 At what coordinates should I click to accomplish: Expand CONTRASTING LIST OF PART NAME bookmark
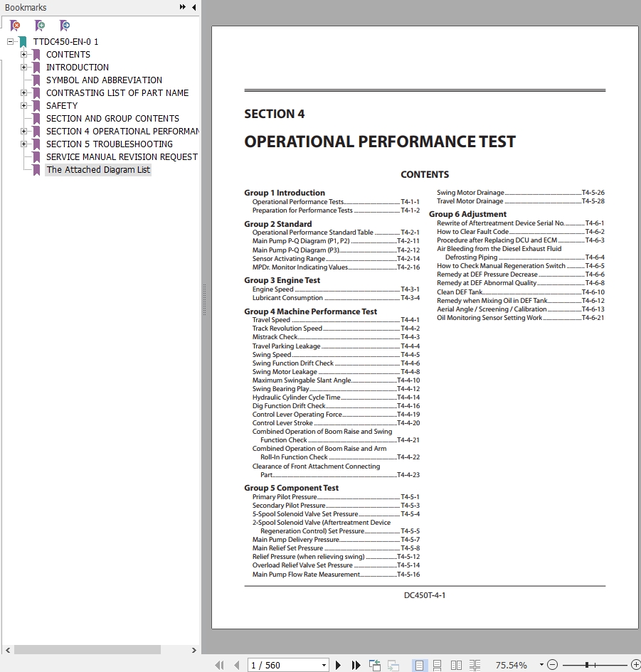click(24, 92)
